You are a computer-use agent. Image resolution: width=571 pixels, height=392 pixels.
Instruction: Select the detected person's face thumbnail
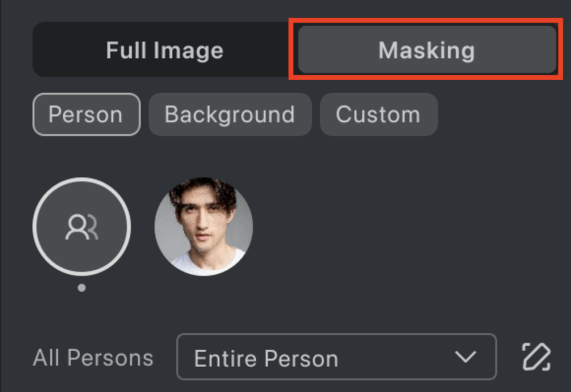pyautogui.click(x=205, y=227)
